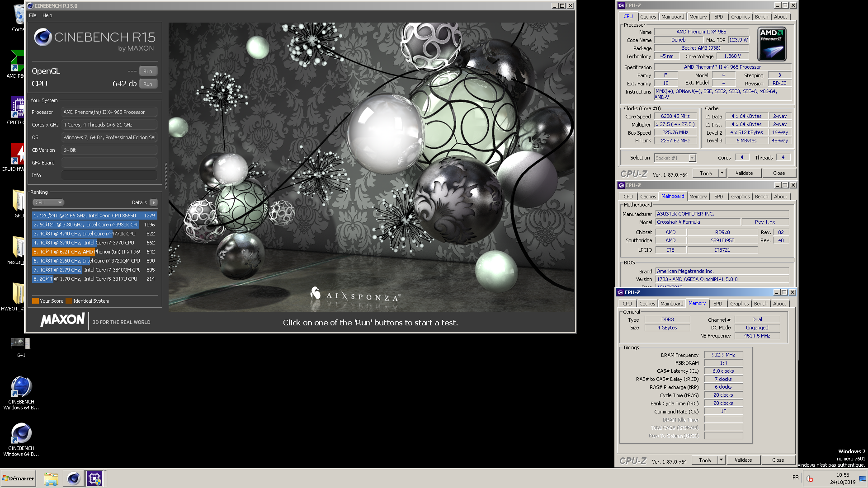Screen dimensions: 868x488
Task: Open SPD tab in bottom CPU-Z window
Action: coord(717,304)
